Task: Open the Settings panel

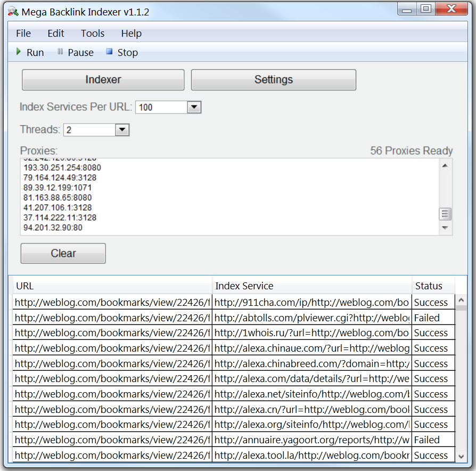Action: coord(273,79)
